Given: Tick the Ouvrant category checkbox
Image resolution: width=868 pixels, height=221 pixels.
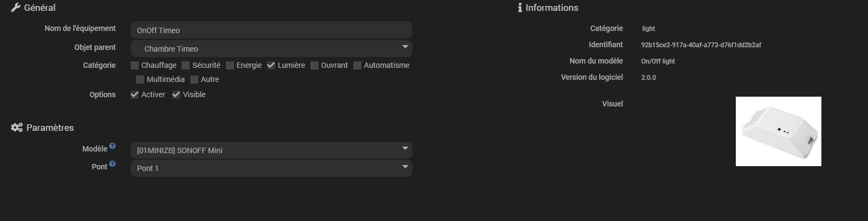Looking at the screenshot, I should click(x=314, y=66).
